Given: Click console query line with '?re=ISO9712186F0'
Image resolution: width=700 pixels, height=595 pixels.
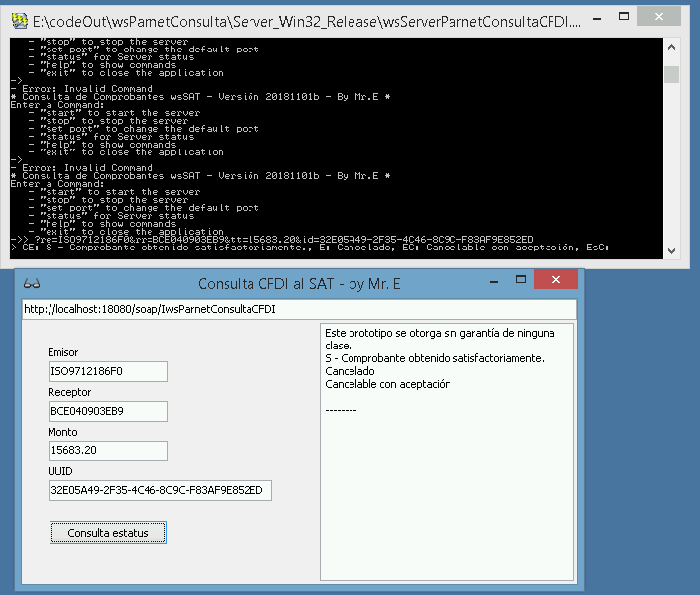Looking at the screenshot, I should [272, 240].
